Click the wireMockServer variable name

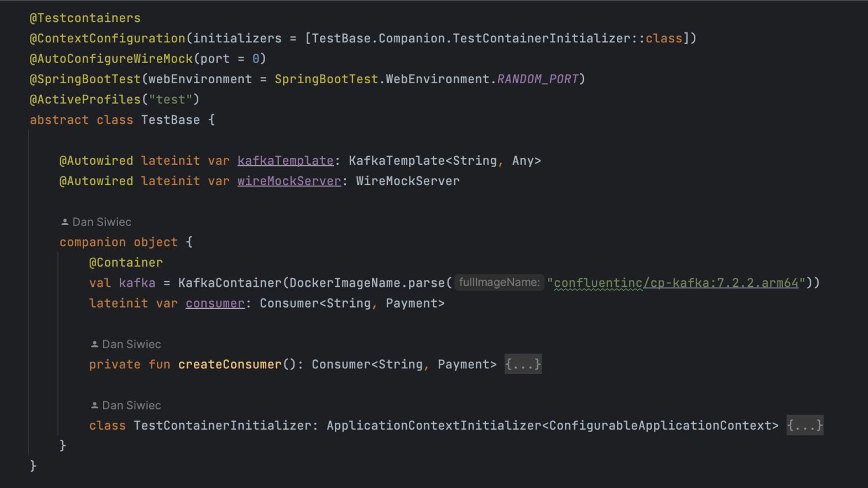pos(289,181)
